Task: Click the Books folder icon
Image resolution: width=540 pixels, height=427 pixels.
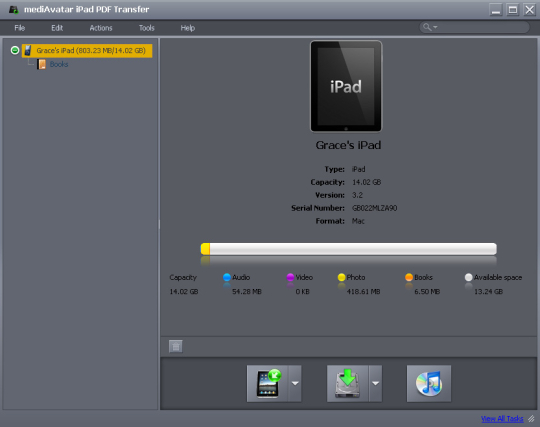Action: [x=42, y=64]
